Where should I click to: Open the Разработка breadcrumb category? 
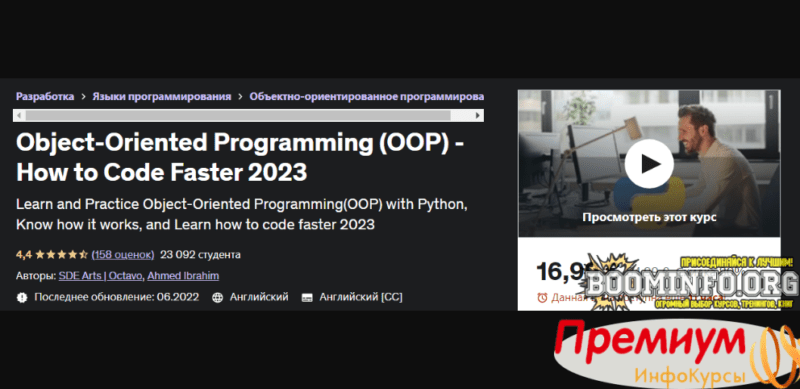45,96
